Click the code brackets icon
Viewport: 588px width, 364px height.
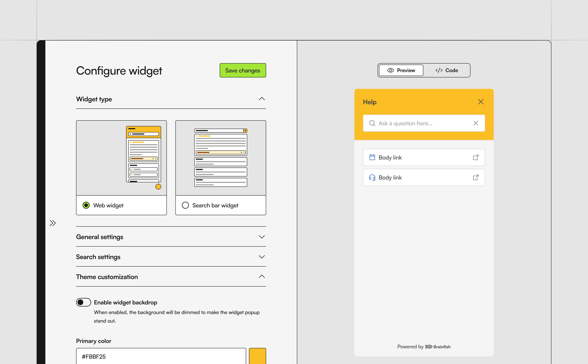pyautogui.click(x=439, y=70)
